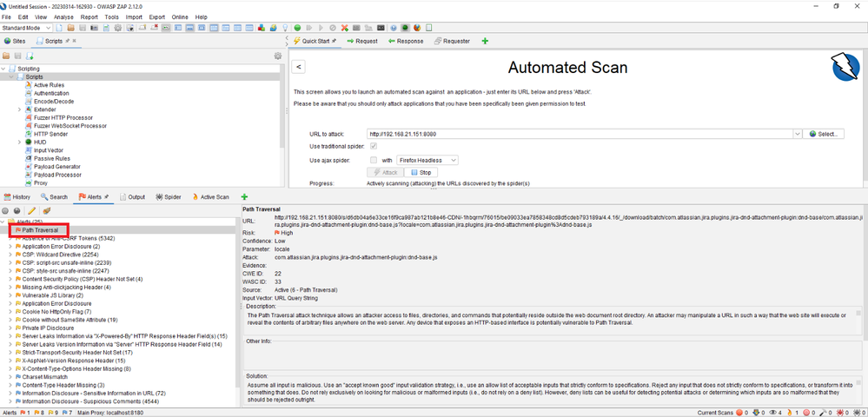Image resolution: width=868 pixels, height=417 pixels.
Task: Click the broom clear alerts icon
Action: (47, 210)
